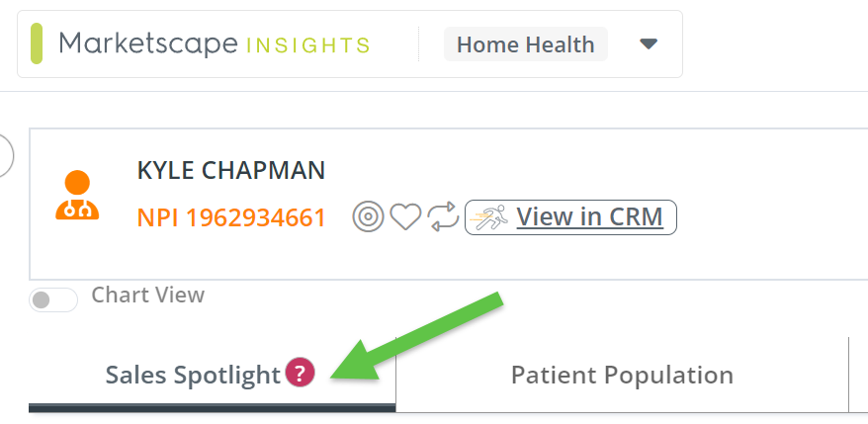Click the Marketscape wordmark text

tap(148, 43)
